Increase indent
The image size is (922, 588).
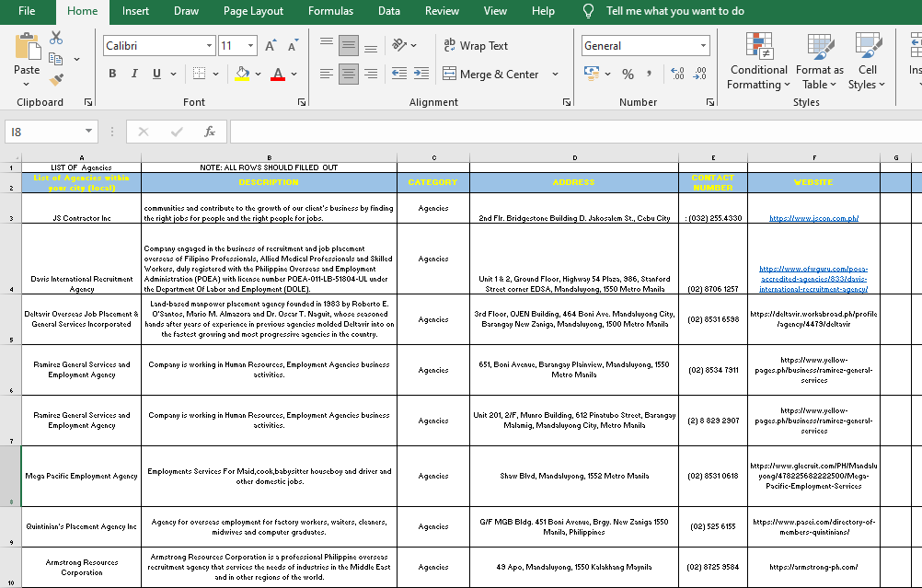421,74
